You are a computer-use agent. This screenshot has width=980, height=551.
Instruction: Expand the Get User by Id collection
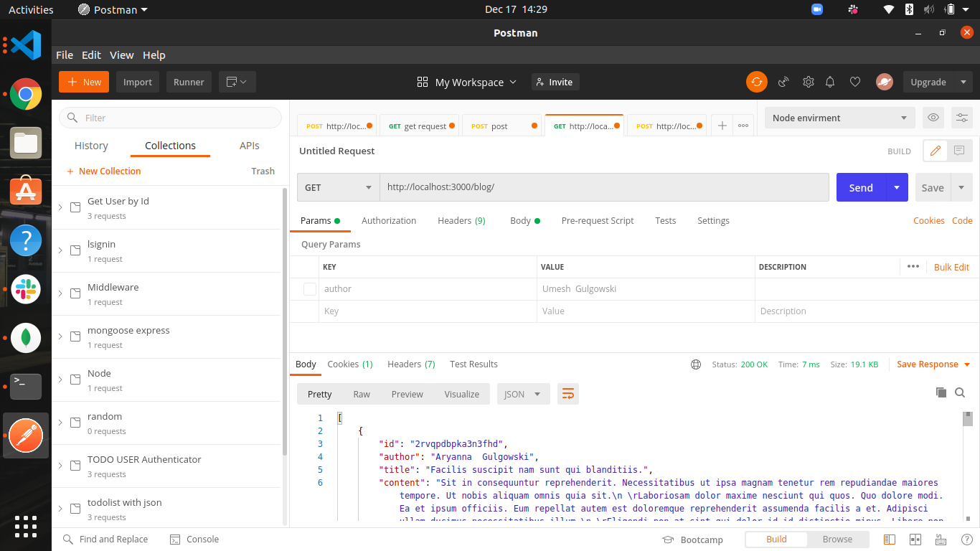pyautogui.click(x=60, y=207)
